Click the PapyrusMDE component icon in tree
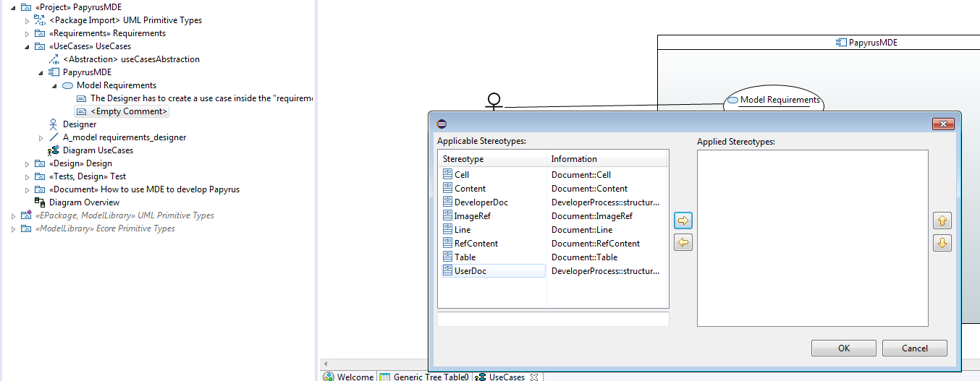This screenshot has height=381, width=980. 54,72
